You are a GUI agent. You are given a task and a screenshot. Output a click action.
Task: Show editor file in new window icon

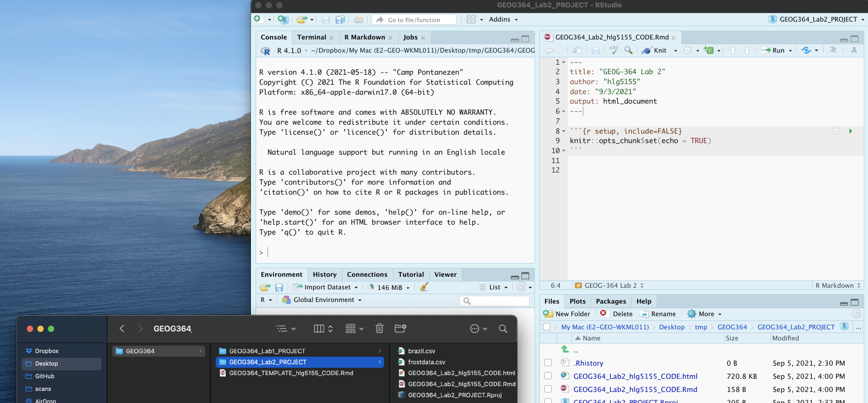click(577, 51)
